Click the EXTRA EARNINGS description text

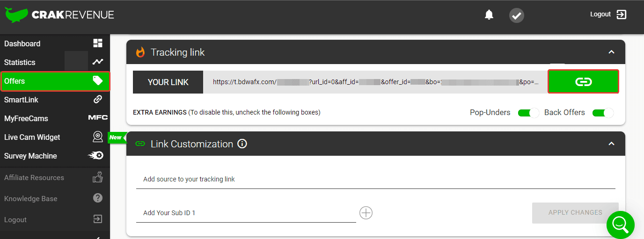click(227, 112)
